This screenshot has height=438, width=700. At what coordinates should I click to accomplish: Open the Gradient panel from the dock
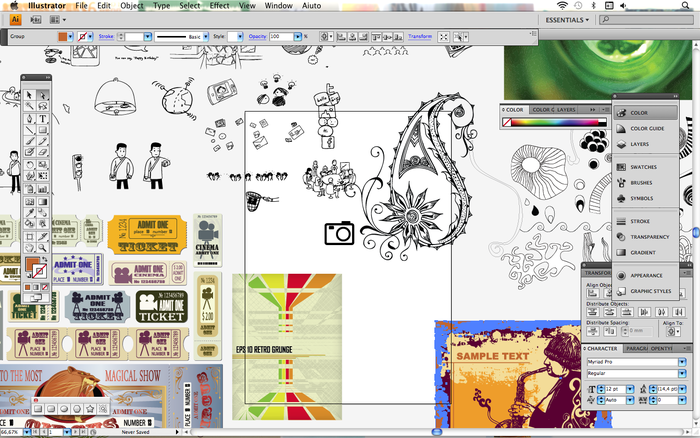[x=646, y=252]
